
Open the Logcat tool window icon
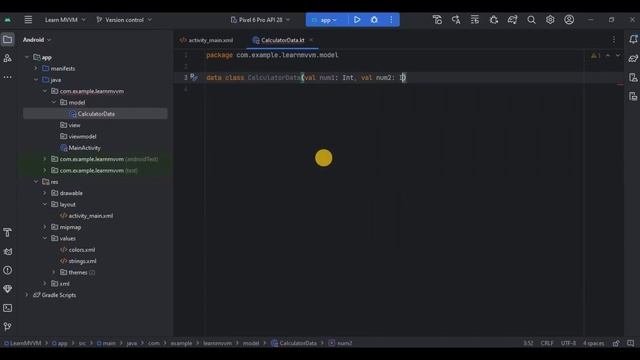click(x=7, y=251)
